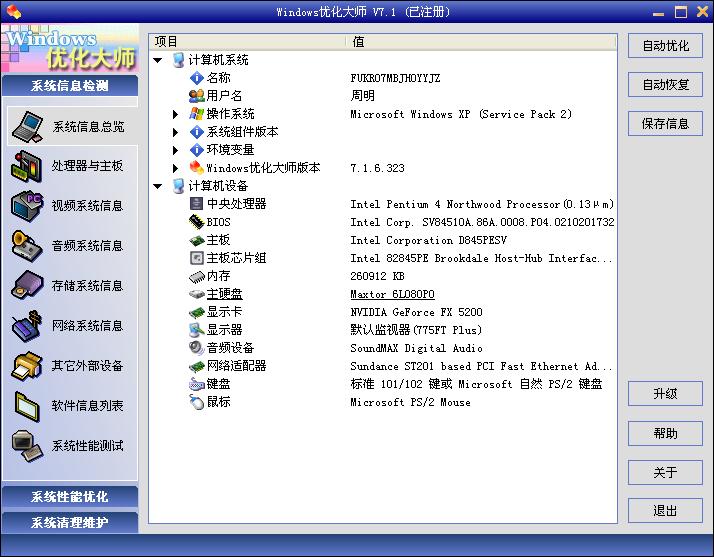Click the 名称 info icon
This screenshot has height=557, width=714.
(196, 78)
